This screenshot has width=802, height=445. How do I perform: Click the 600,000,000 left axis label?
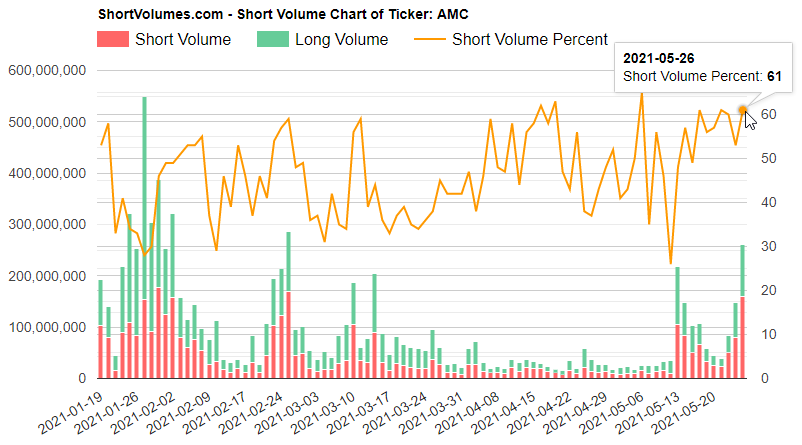(45, 71)
